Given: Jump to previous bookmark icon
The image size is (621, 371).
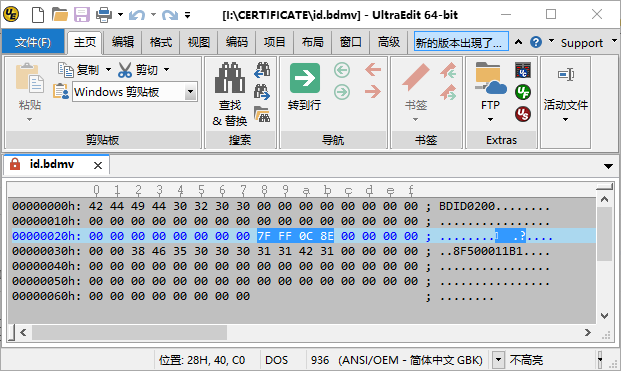Looking at the screenshot, I should (448, 70).
